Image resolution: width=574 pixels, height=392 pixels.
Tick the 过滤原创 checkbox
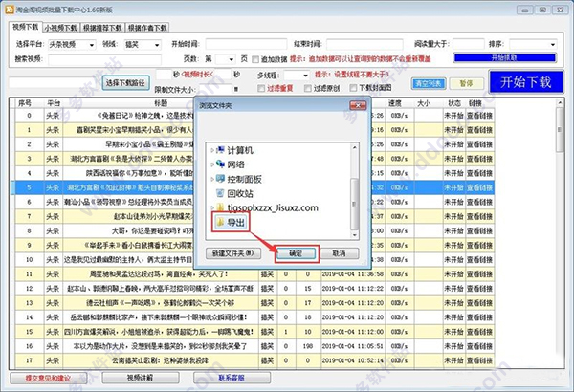[x=307, y=88]
